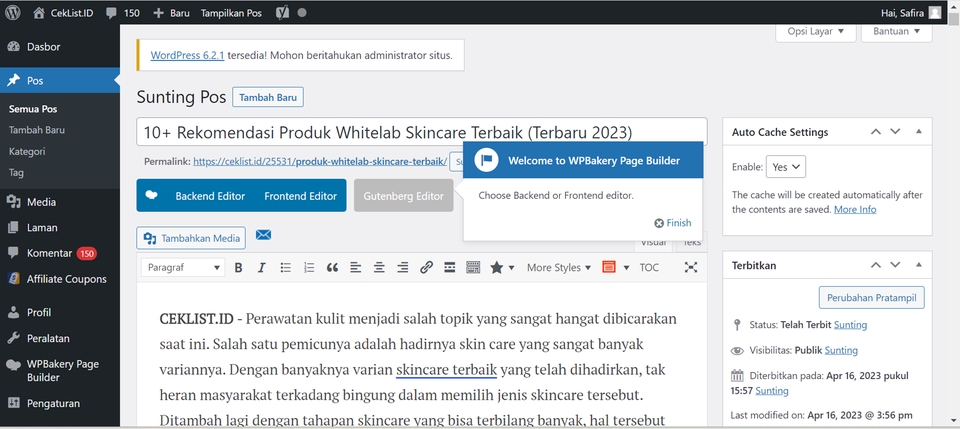The width and height of the screenshot is (960, 429).
Task: Move Auto Cache Settings panel up
Action: [876, 132]
